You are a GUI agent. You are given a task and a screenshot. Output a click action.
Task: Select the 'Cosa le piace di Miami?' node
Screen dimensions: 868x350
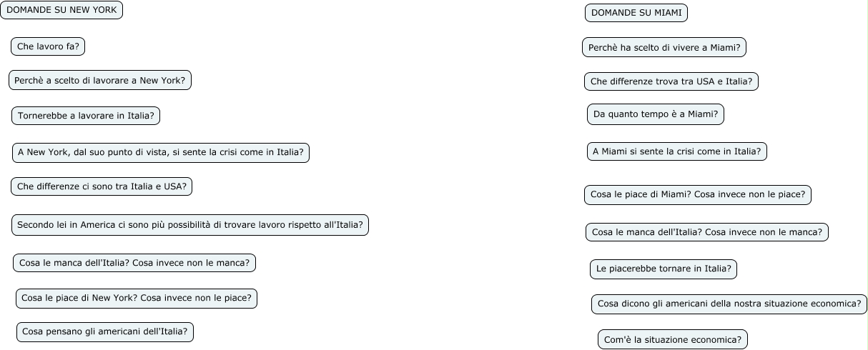tap(698, 195)
